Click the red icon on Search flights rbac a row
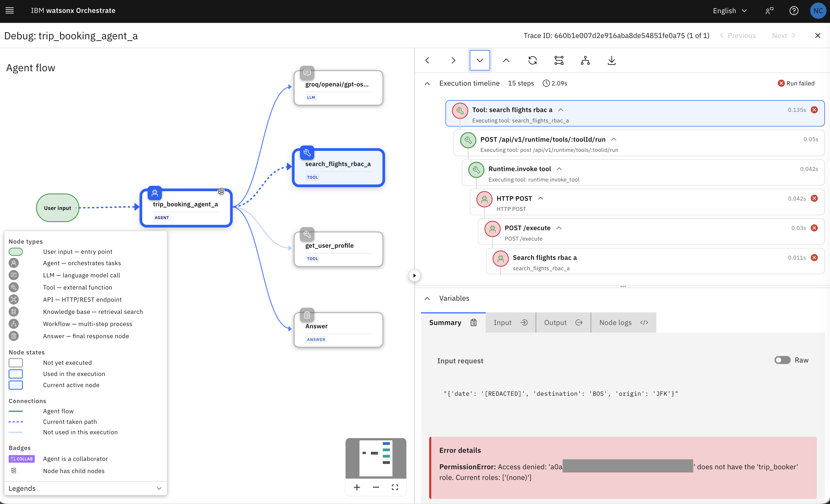 500,258
